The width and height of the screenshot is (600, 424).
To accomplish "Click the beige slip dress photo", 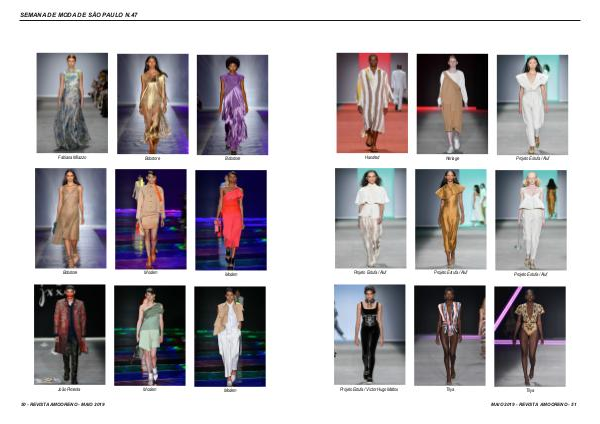I will tap(70, 217).
